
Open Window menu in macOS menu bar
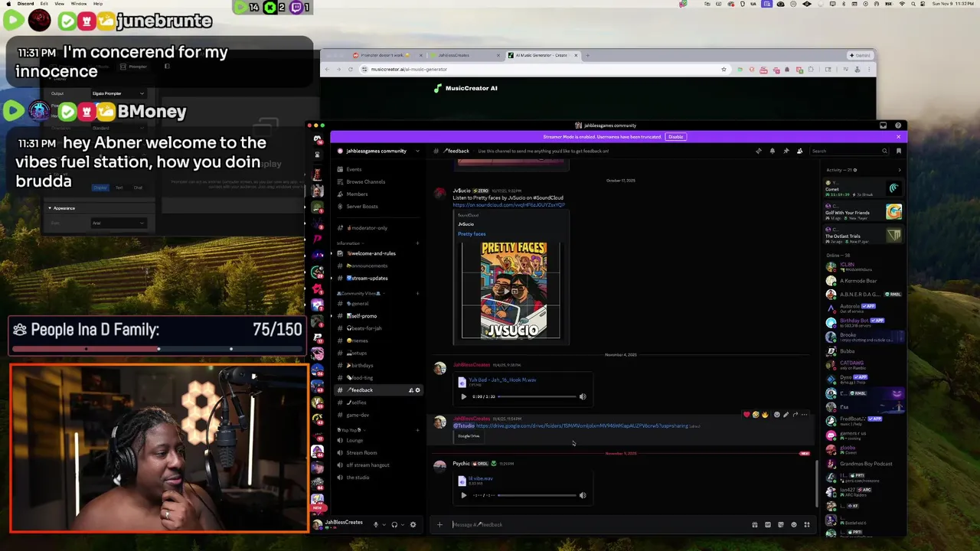[79, 4]
